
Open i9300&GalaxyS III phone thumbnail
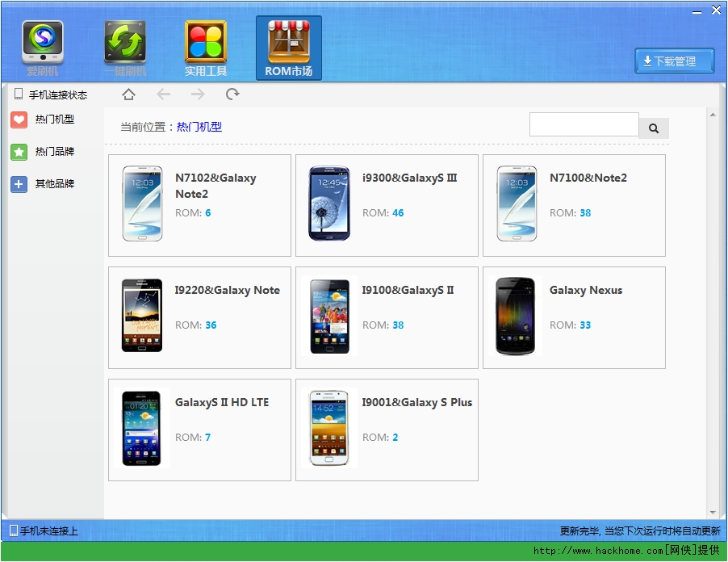pyautogui.click(x=329, y=203)
